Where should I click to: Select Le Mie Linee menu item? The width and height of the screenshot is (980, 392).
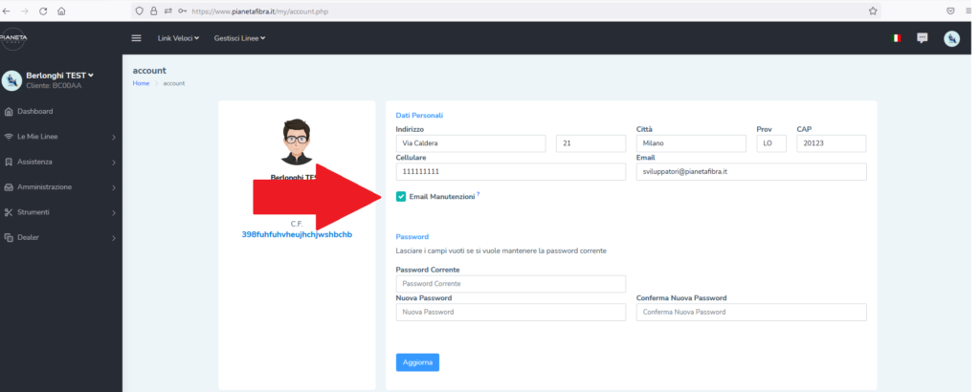click(x=37, y=137)
